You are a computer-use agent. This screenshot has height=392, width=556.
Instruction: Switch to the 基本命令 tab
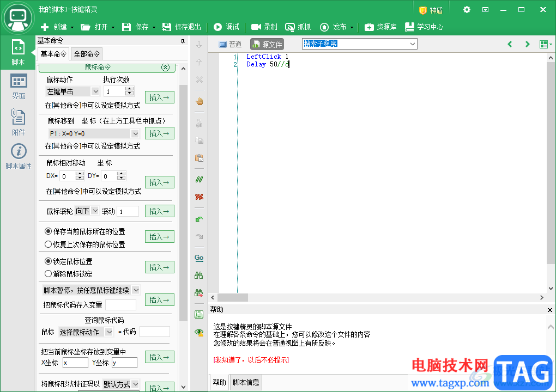(53, 54)
